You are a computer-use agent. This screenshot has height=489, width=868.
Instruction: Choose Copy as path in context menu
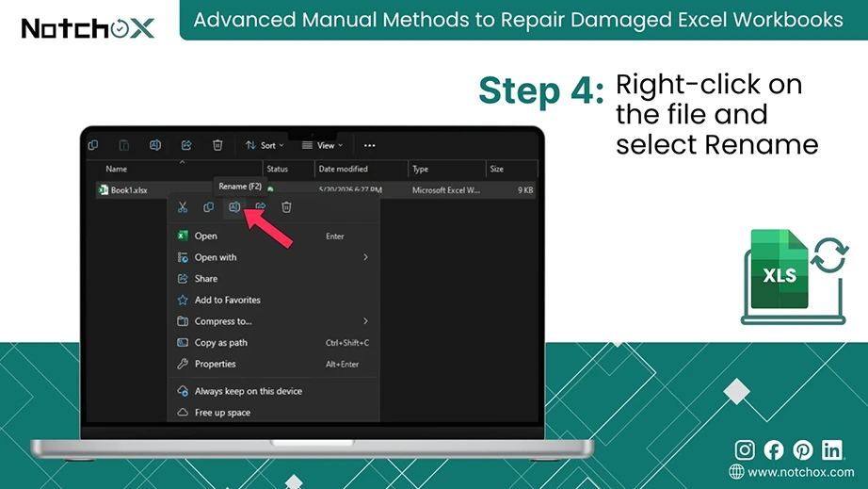(x=273, y=342)
